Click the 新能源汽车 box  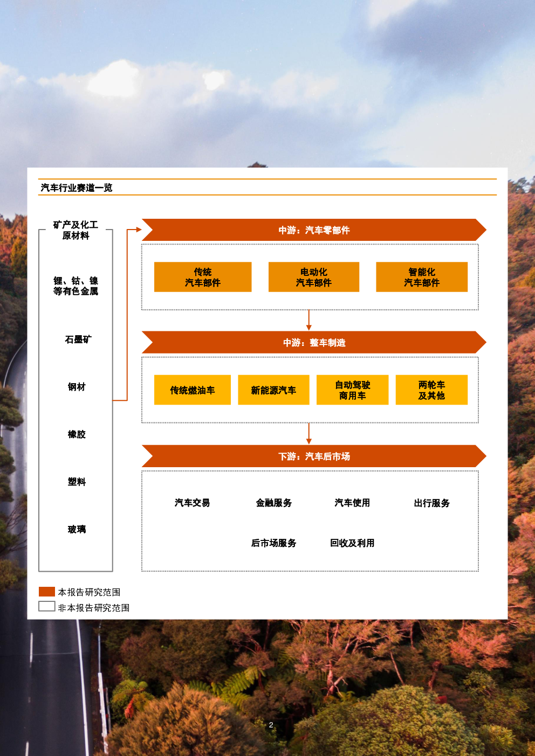click(273, 390)
